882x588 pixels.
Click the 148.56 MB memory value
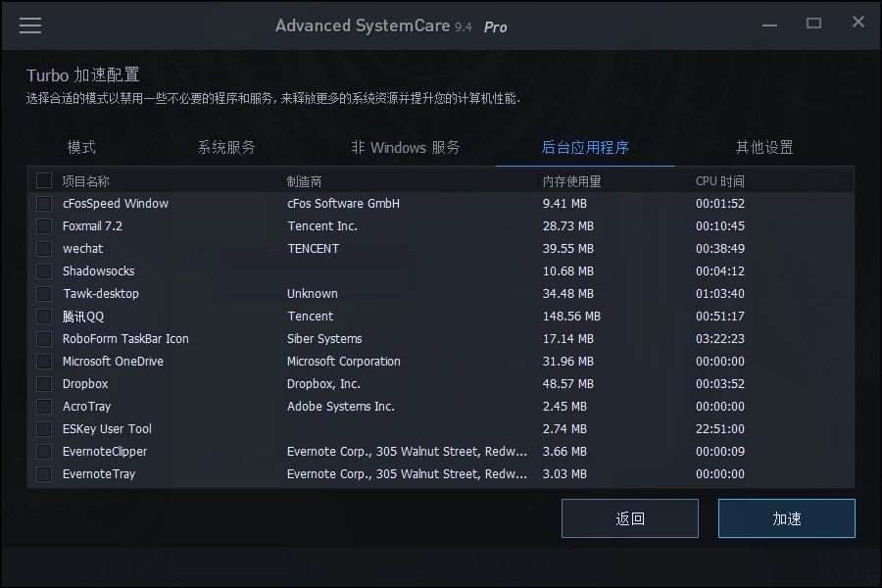click(x=571, y=317)
